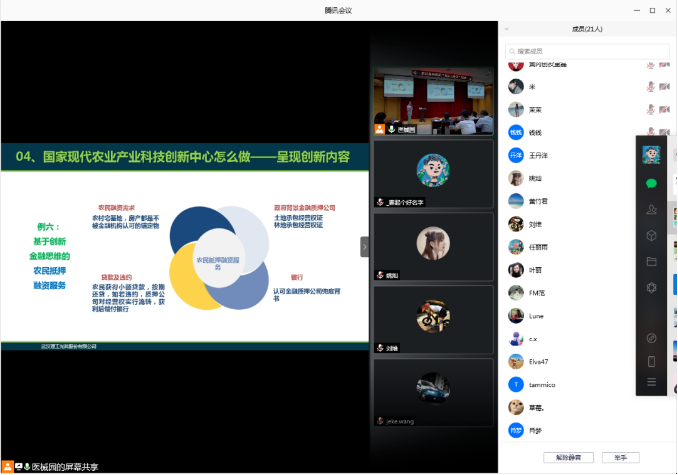The height and width of the screenshot is (475, 678).
Task: Toggle the camera icon for member 米
Action: pos(667,87)
